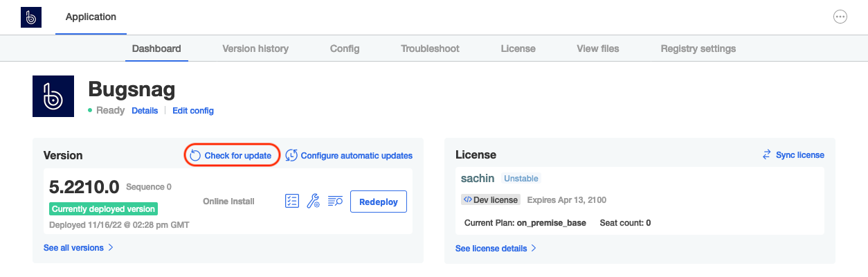Click Current Plan: on_premise_base text

(x=524, y=223)
